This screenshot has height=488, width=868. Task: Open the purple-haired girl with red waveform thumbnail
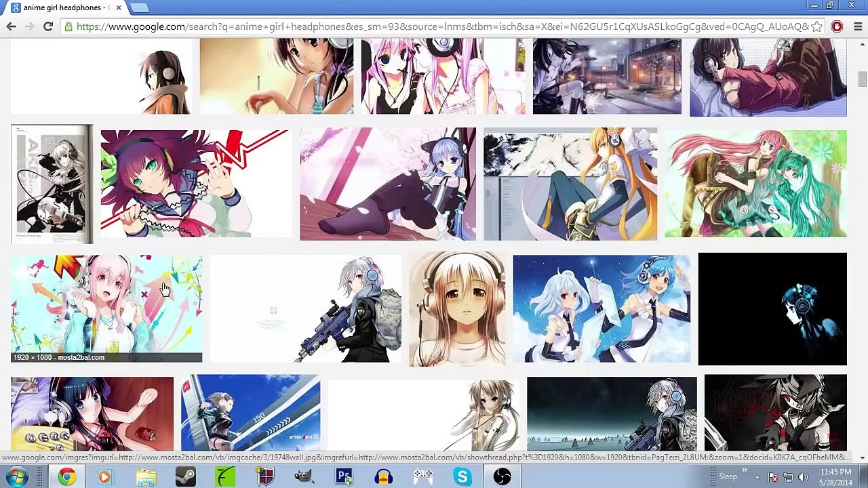(x=196, y=183)
